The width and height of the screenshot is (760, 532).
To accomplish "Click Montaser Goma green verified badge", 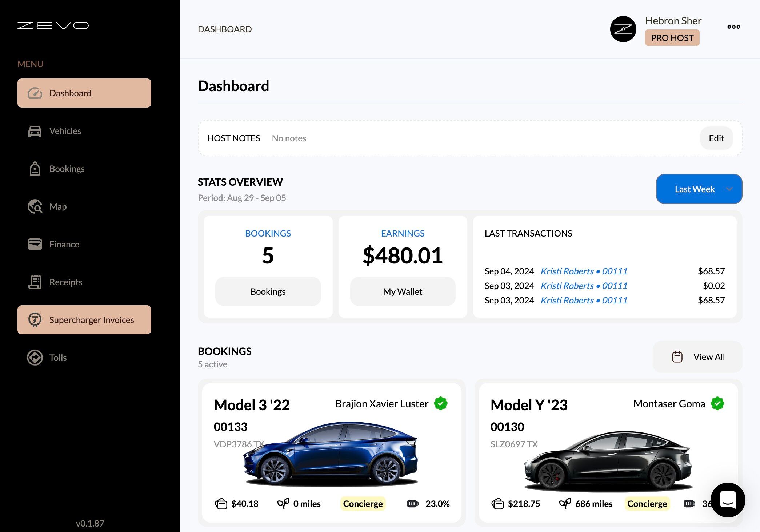I will pos(717,404).
